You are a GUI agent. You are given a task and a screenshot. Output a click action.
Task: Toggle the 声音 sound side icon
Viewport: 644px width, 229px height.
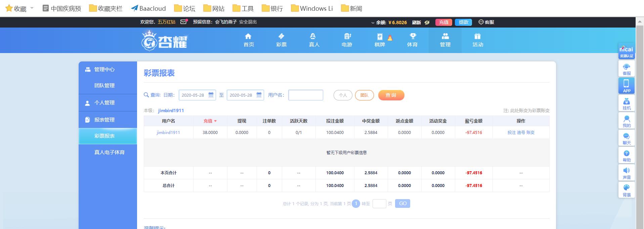coord(627,173)
